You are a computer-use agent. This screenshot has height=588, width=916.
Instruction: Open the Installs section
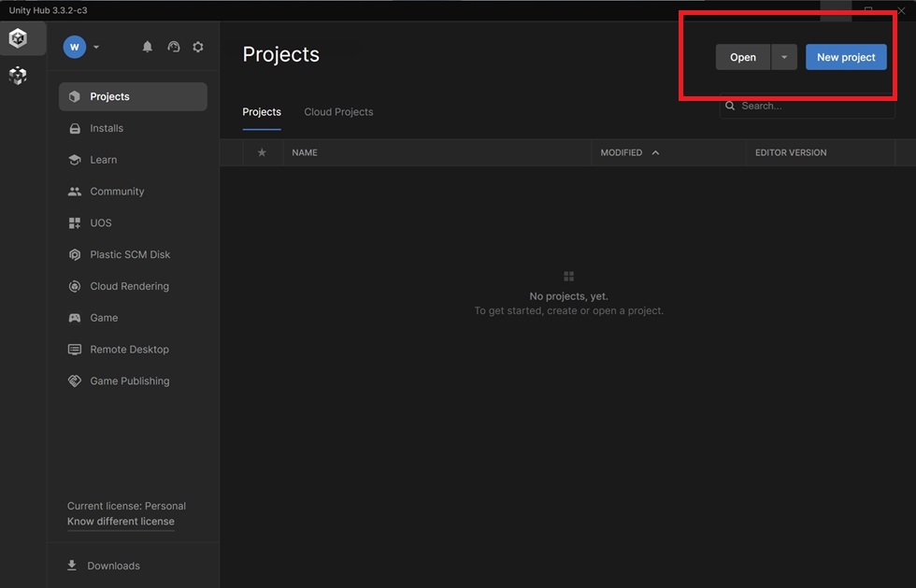(133, 128)
